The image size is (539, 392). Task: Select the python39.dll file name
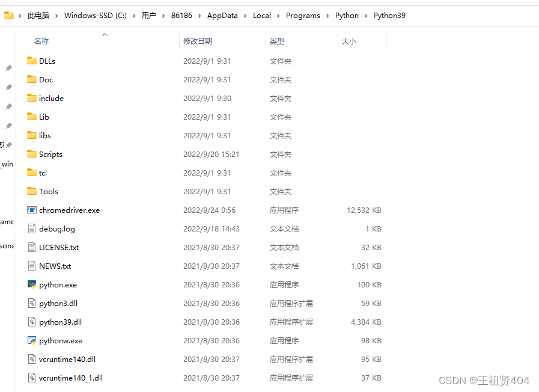coord(60,322)
